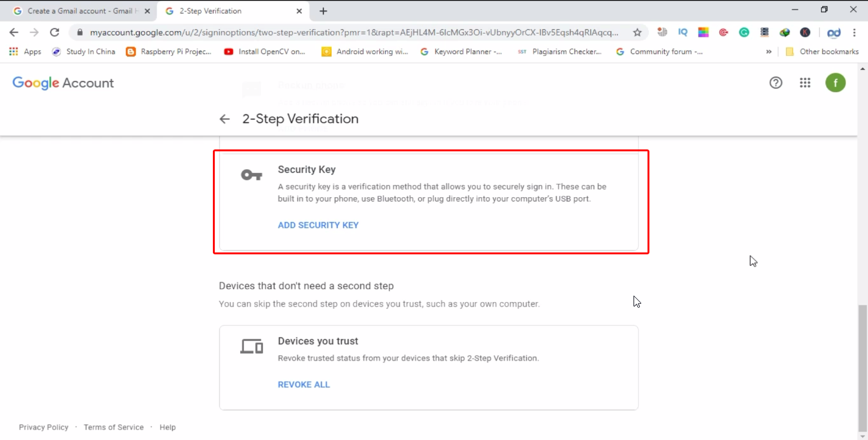The height and width of the screenshot is (440, 868).
Task: Click the ADD SECURITY KEY link
Action: tap(318, 225)
